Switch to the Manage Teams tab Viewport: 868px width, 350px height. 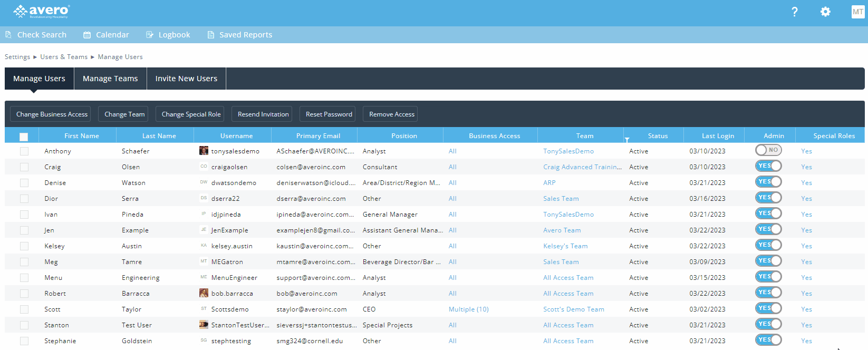tap(110, 79)
